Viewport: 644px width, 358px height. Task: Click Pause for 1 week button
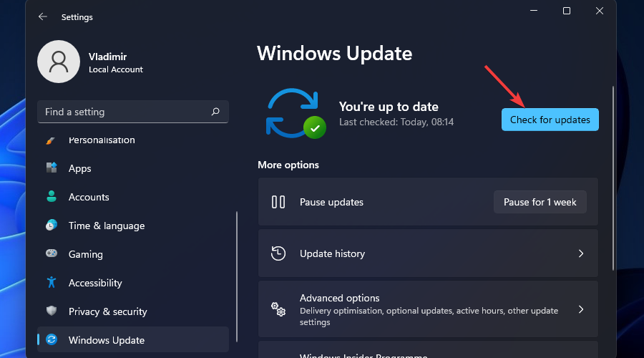click(540, 202)
